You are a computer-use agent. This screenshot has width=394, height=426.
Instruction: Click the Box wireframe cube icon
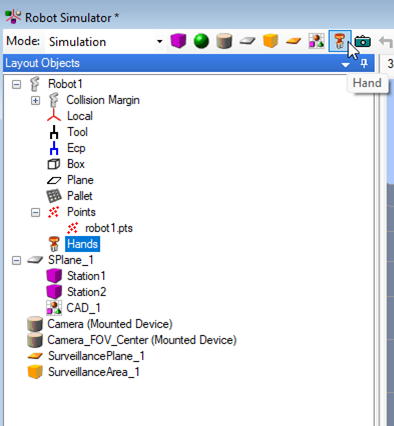(54, 164)
